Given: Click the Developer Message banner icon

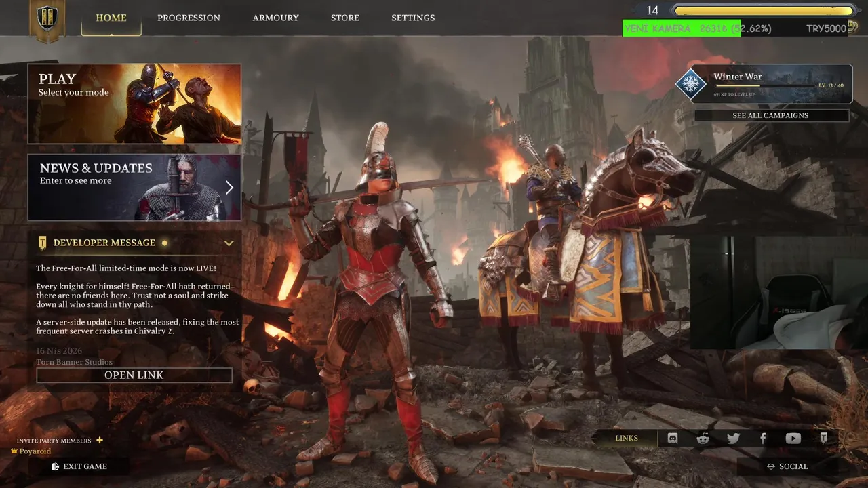Looking at the screenshot, I should (43, 243).
